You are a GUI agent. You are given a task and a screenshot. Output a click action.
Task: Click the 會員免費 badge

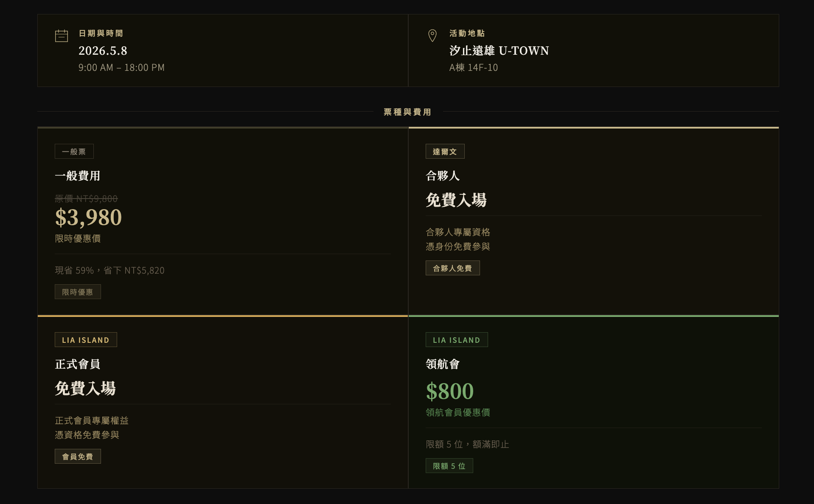tap(78, 456)
